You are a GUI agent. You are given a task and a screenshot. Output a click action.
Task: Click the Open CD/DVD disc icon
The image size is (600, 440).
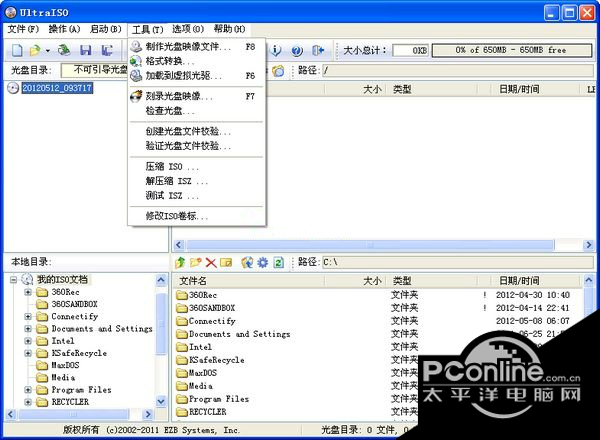point(64,50)
